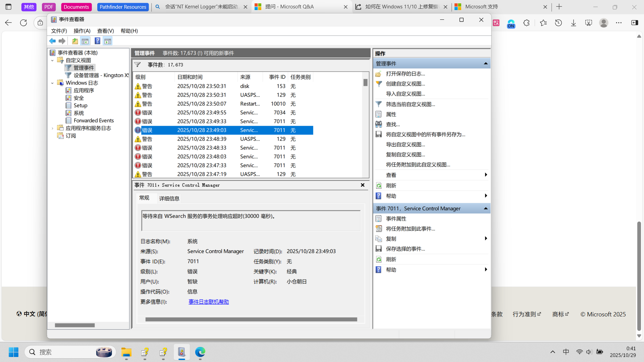Expand 应用程序和服务日志 tree node
The height and width of the screenshot is (362, 644).
coord(52,128)
